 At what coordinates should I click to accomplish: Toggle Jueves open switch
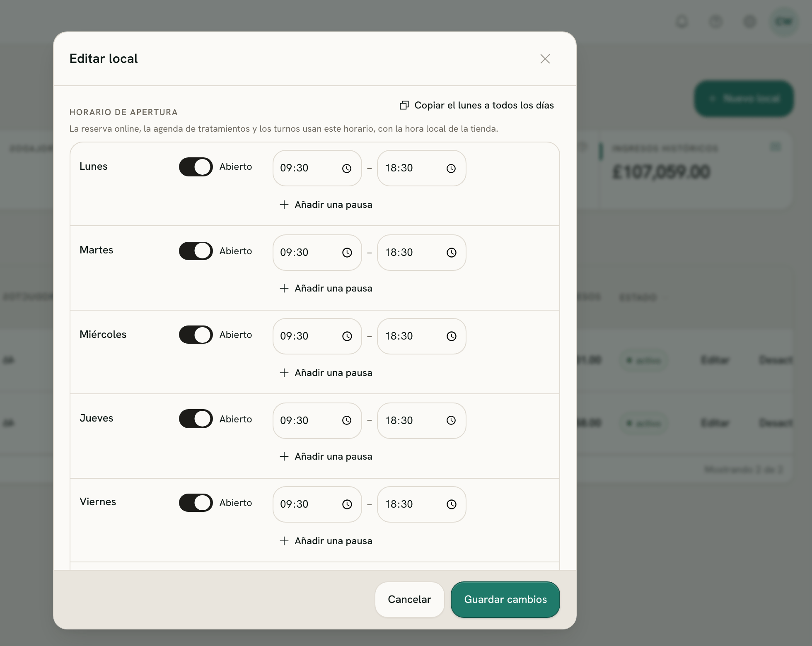click(x=196, y=419)
